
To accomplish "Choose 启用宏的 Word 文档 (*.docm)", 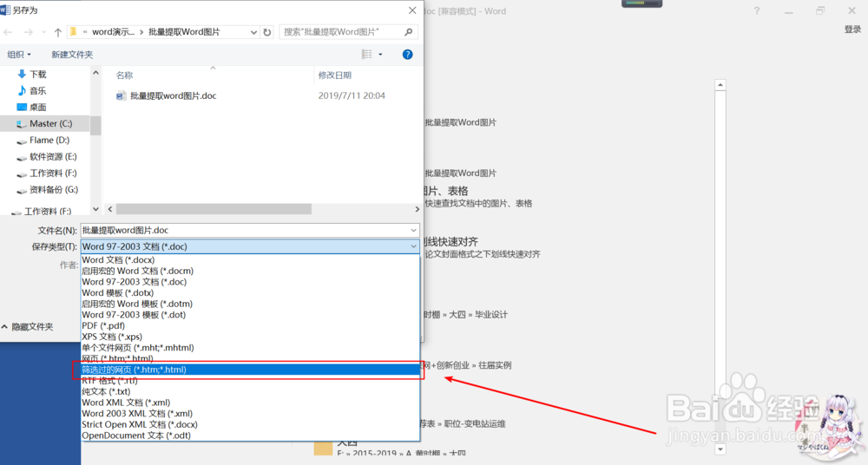I will point(250,271).
